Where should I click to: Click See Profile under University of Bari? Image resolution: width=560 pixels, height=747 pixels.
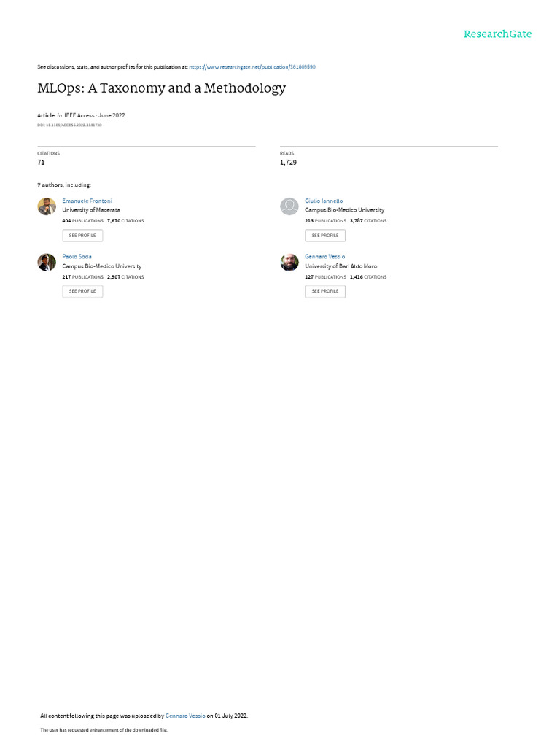[325, 291]
